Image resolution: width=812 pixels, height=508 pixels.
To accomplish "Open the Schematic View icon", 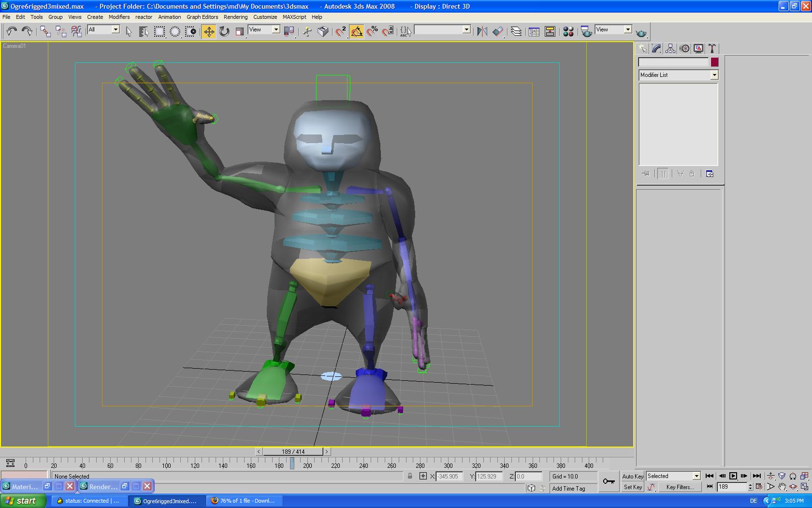I will tap(550, 31).
